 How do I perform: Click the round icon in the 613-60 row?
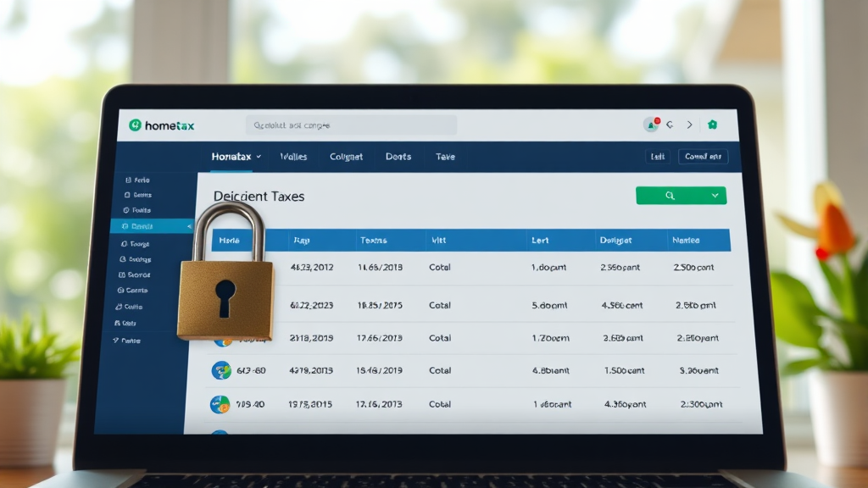(220, 370)
